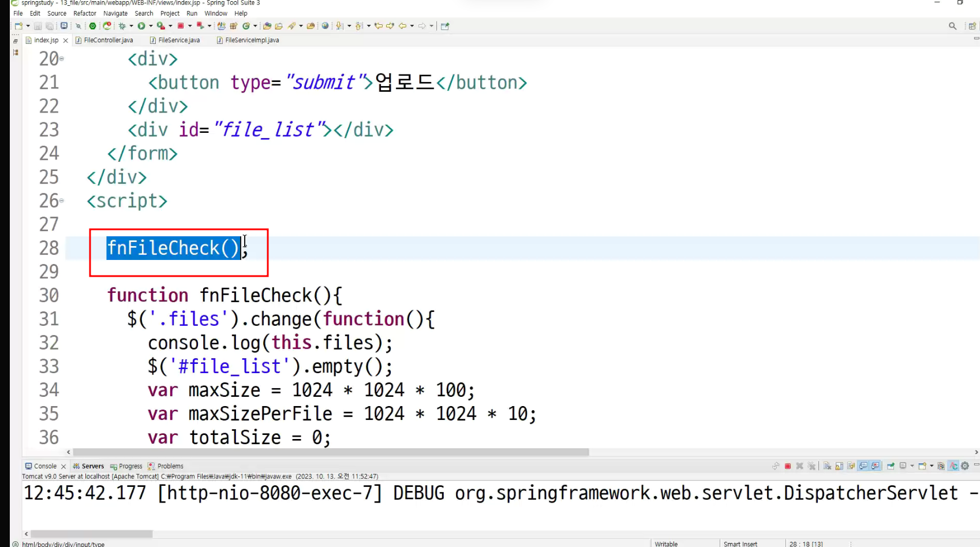Click the red Stop square in main toolbar

(x=181, y=26)
